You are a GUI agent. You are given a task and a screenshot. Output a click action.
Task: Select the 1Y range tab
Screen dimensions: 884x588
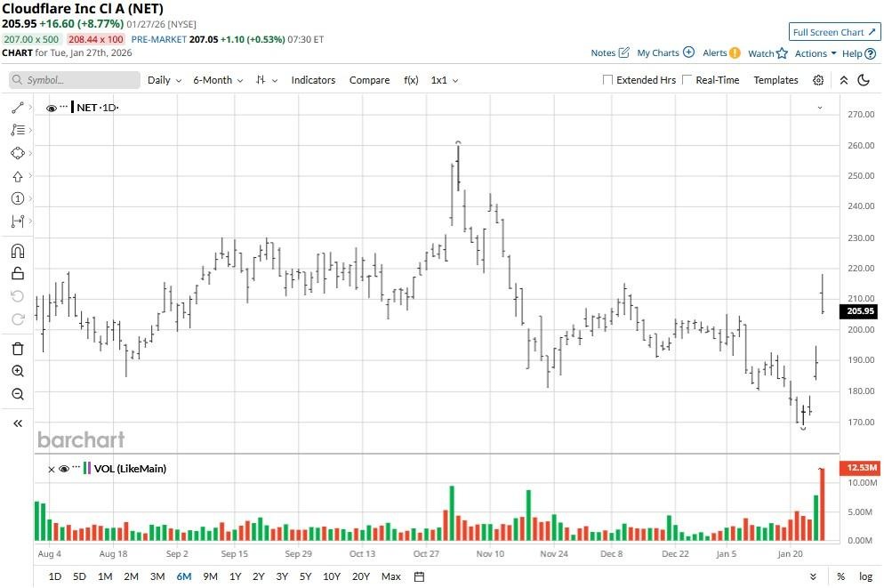[x=235, y=576]
